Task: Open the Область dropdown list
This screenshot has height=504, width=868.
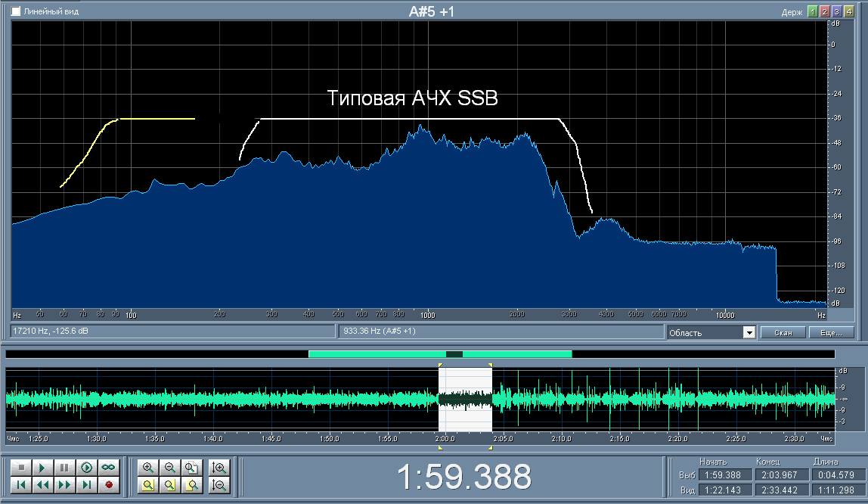Action: pos(749,332)
